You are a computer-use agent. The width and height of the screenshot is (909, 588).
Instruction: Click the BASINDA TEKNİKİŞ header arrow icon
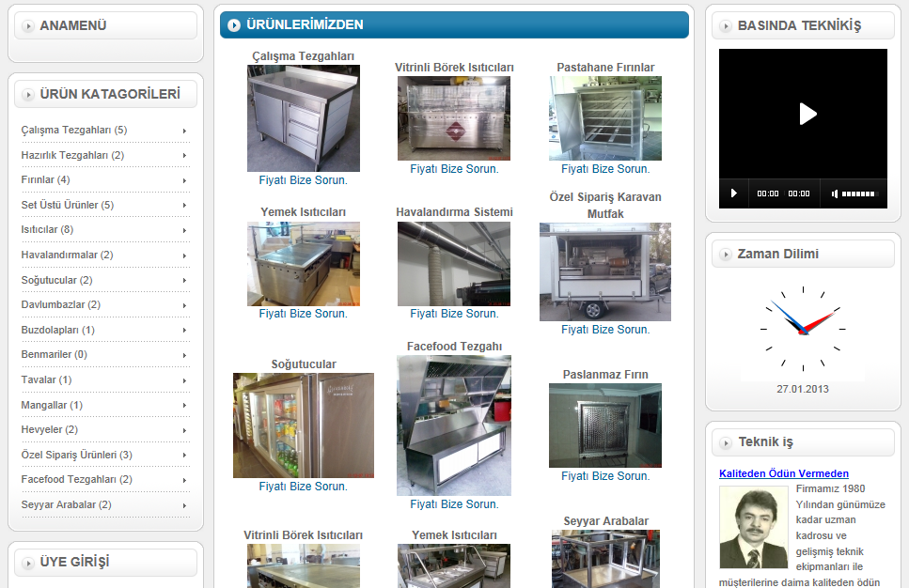tap(726, 25)
